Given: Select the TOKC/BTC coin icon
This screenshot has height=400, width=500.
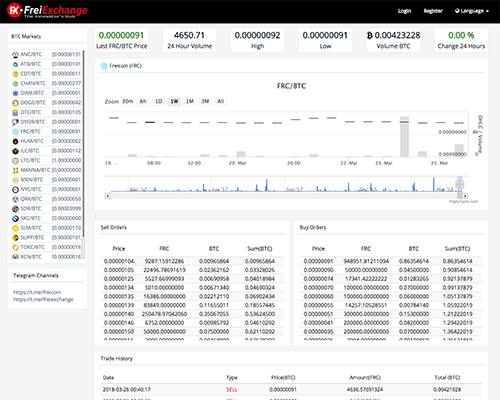Looking at the screenshot, I should (x=15, y=247).
